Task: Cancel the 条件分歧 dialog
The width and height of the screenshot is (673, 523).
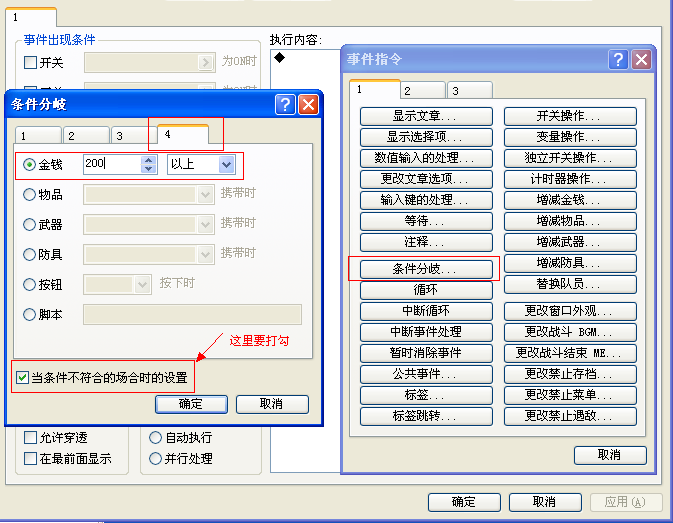Action: pyautogui.click(x=272, y=404)
